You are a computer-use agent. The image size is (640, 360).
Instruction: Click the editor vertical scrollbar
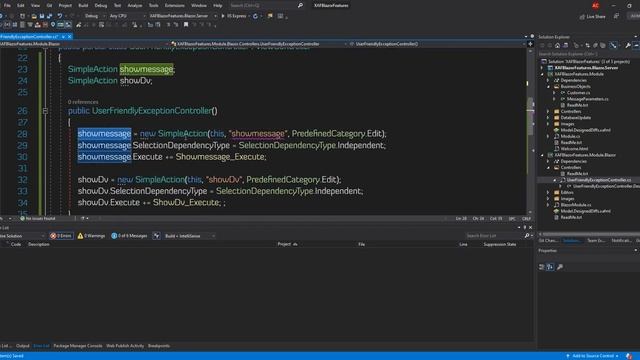click(530, 131)
